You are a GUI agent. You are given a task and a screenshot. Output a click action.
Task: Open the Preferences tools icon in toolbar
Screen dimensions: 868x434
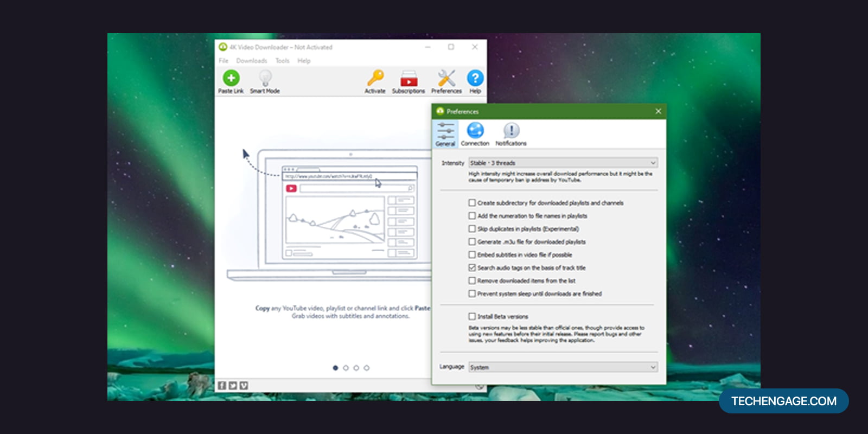(x=446, y=78)
